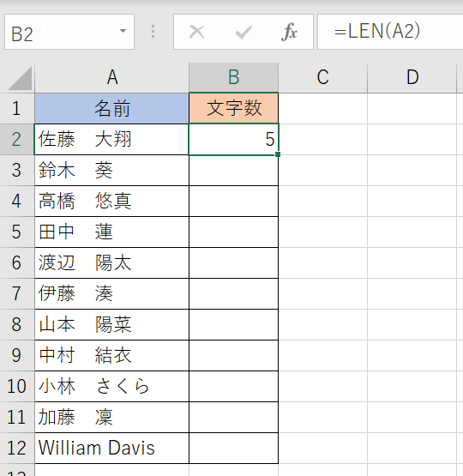Select column A header
This screenshot has width=463, height=476.
coord(111,77)
